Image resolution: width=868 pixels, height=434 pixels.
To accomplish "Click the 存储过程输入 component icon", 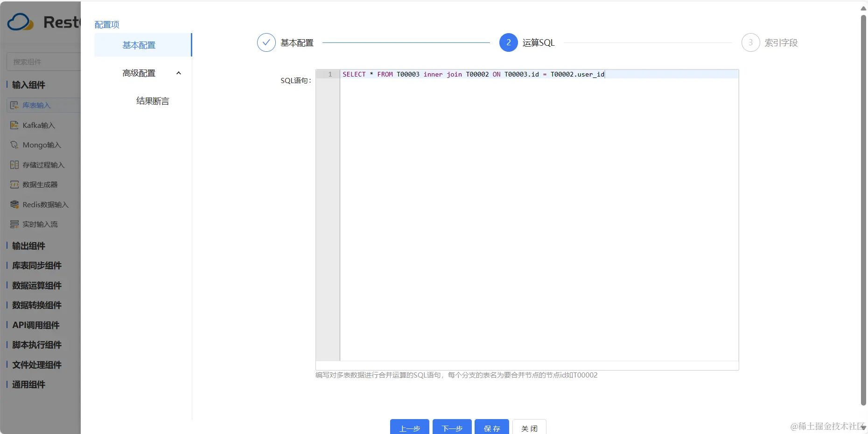I will pos(14,165).
